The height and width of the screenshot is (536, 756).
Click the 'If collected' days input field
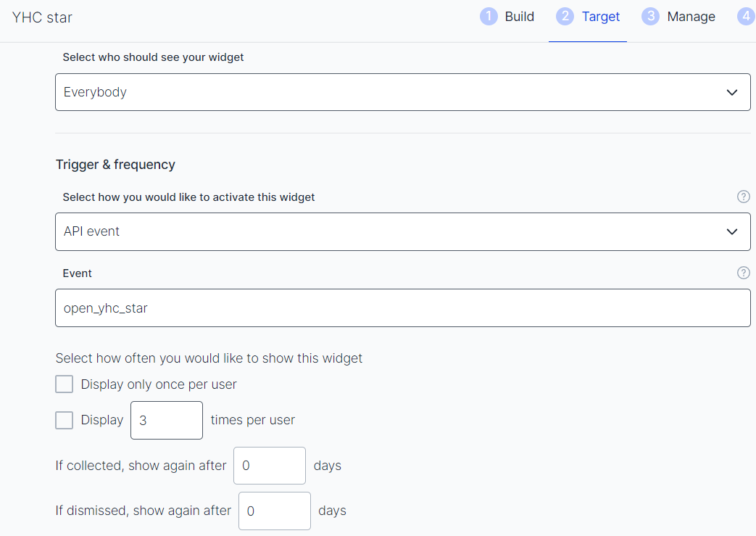(270, 466)
